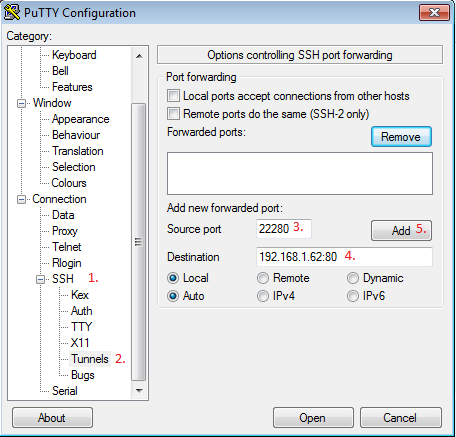This screenshot has height=437, width=456.
Task: Select IPv6 radio button
Action: coord(353,296)
